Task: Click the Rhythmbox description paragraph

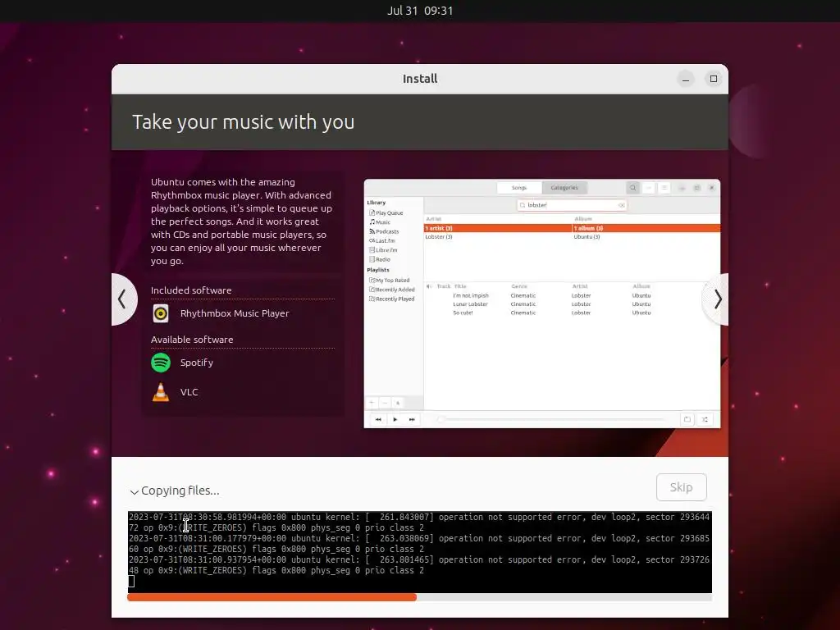Action: pyautogui.click(x=242, y=221)
